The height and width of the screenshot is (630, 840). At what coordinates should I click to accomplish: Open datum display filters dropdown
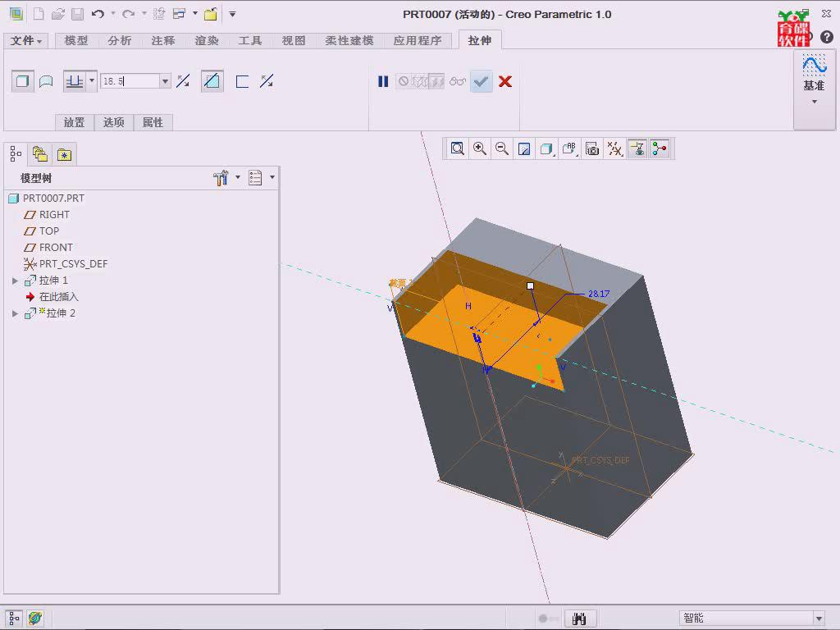pos(614,148)
